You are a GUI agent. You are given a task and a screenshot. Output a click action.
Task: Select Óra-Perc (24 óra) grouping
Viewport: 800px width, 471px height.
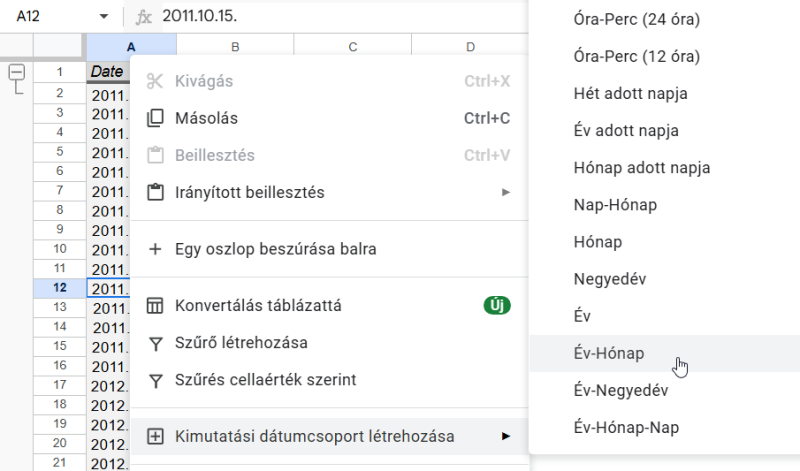tap(637, 19)
